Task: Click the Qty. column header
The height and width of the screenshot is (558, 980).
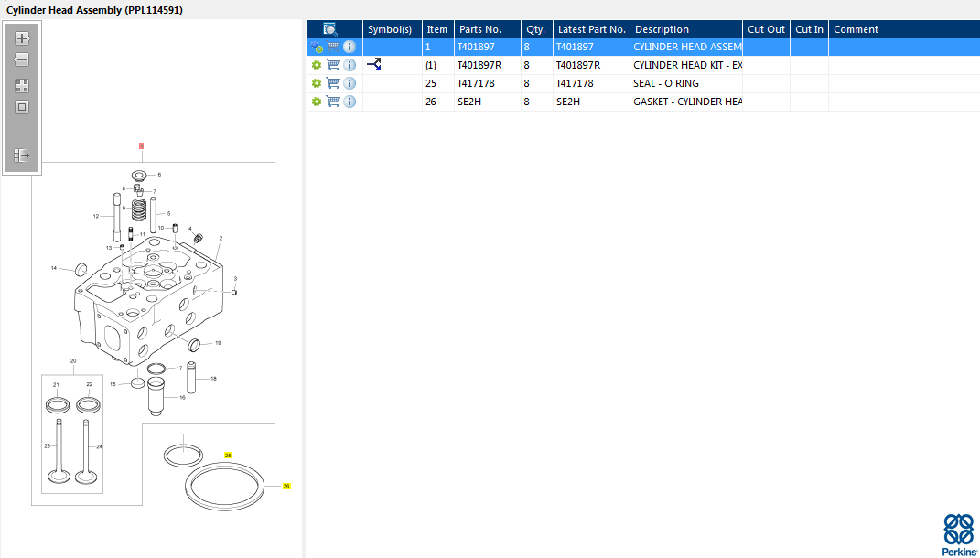Action: click(534, 29)
